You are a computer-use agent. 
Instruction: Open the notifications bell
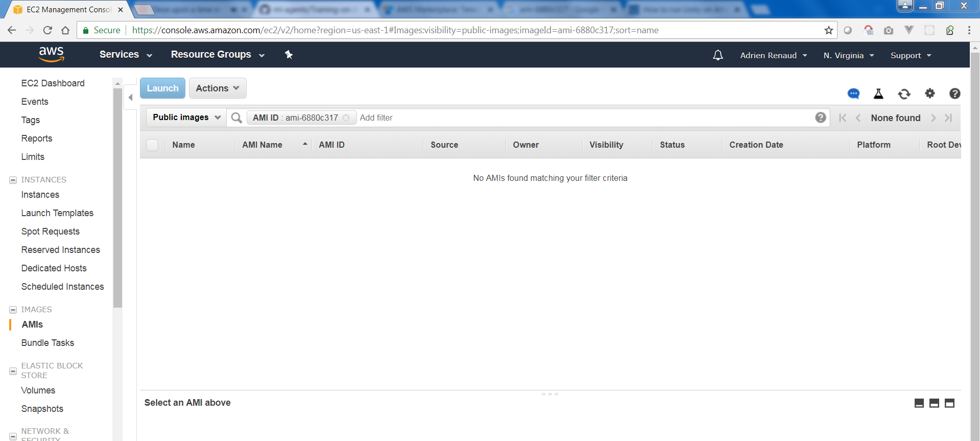tap(718, 55)
